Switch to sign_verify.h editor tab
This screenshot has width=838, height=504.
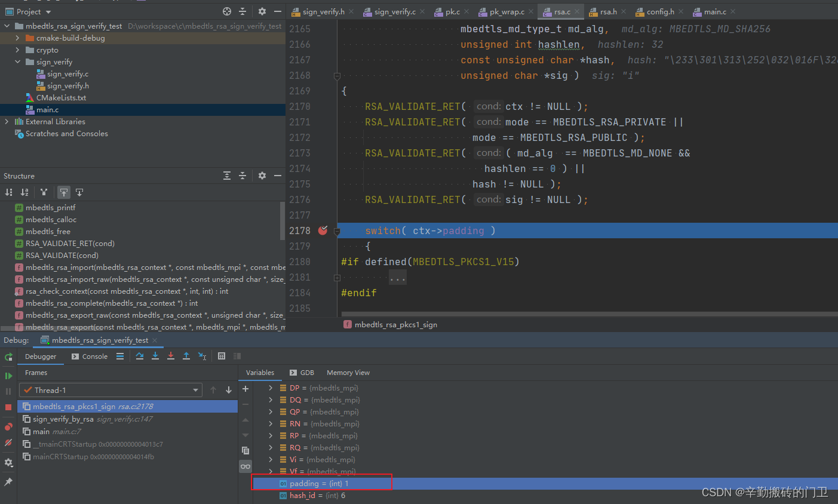(x=323, y=11)
